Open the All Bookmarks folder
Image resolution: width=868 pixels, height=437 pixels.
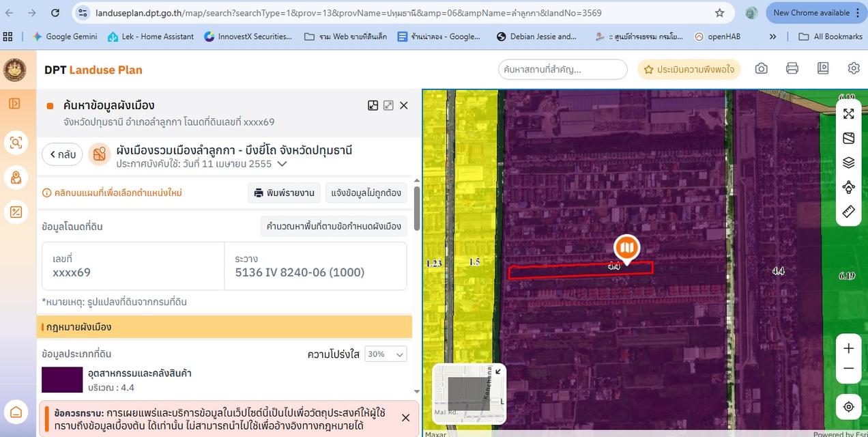click(830, 36)
